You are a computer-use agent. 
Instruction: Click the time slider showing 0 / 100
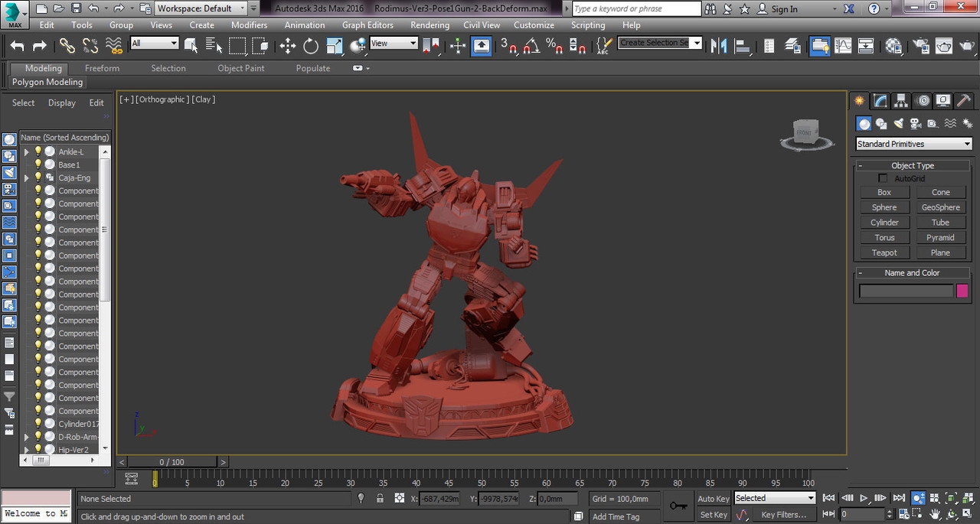tap(172, 462)
